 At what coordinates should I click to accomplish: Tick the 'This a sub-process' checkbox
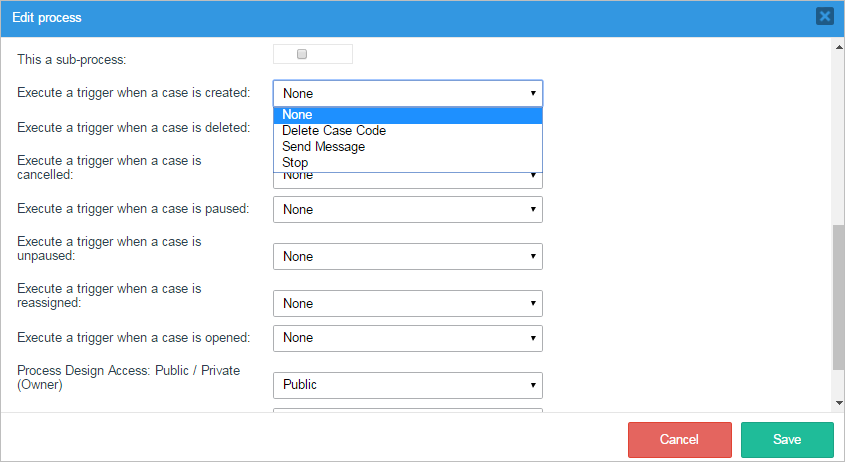click(x=302, y=55)
